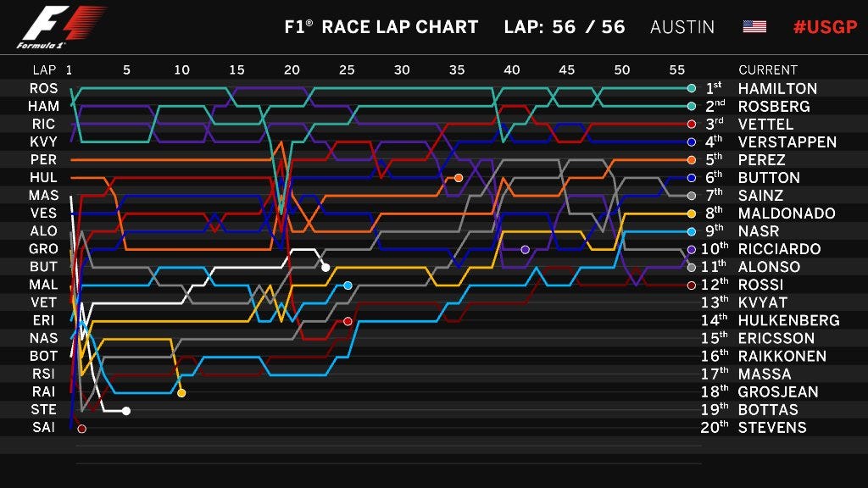Select driver code HAM in grid list

click(x=44, y=106)
